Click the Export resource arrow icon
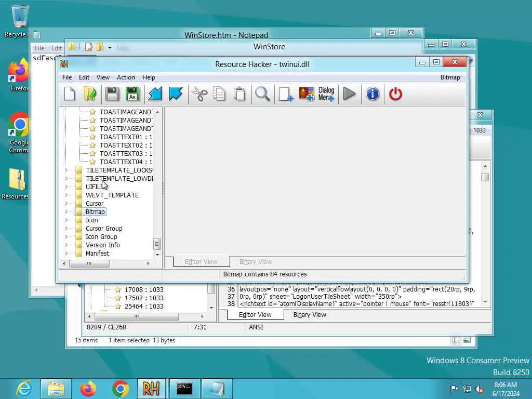 point(176,94)
